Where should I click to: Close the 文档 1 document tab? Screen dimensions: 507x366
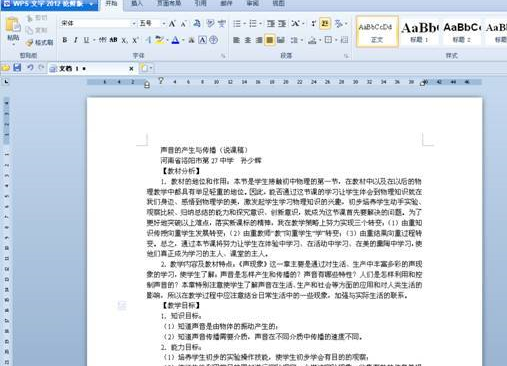tap(131, 69)
